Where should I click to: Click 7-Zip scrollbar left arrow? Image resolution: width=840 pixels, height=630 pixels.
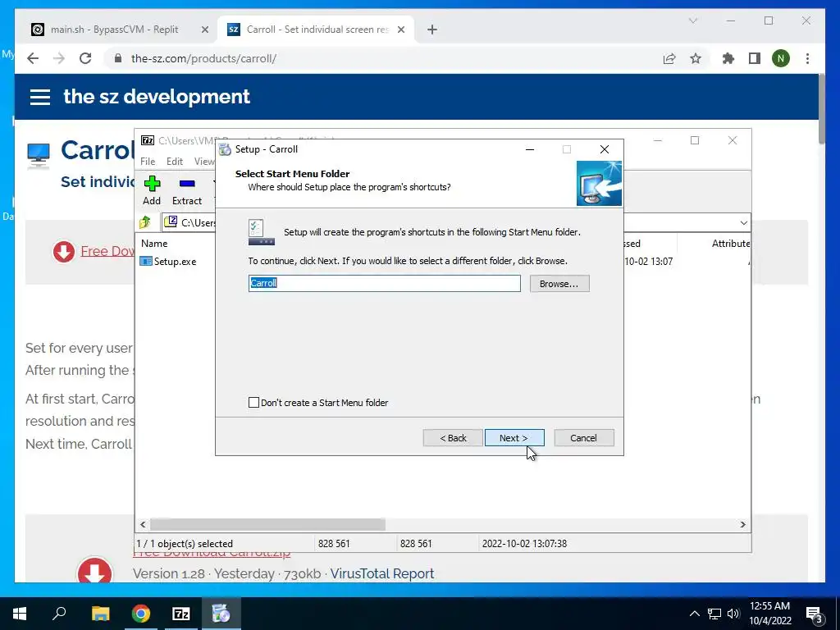click(143, 524)
